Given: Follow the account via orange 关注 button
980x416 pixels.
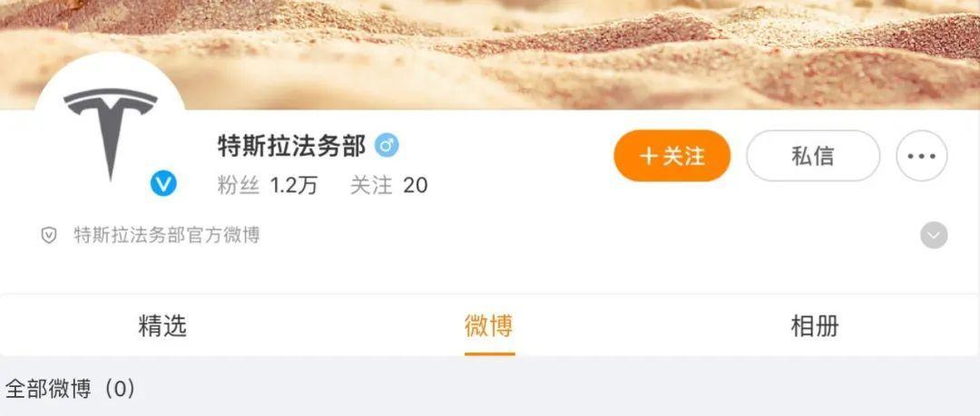Looking at the screenshot, I should point(672,156).
